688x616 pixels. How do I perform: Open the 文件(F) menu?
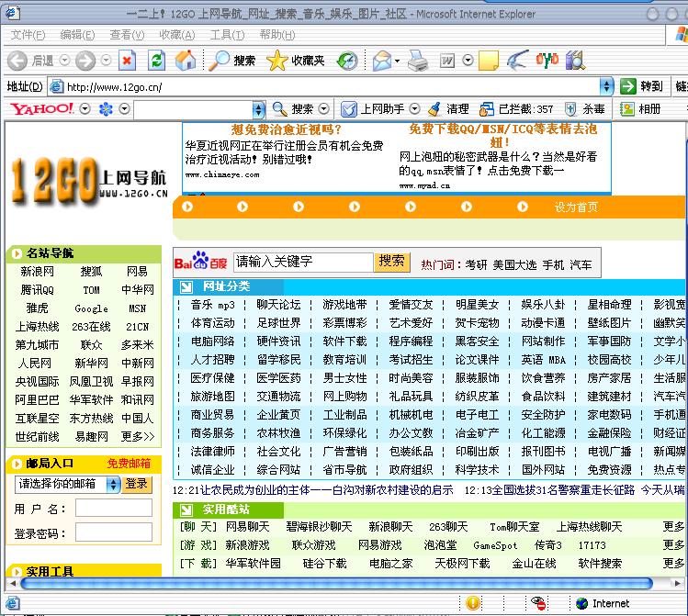tap(28, 35)
